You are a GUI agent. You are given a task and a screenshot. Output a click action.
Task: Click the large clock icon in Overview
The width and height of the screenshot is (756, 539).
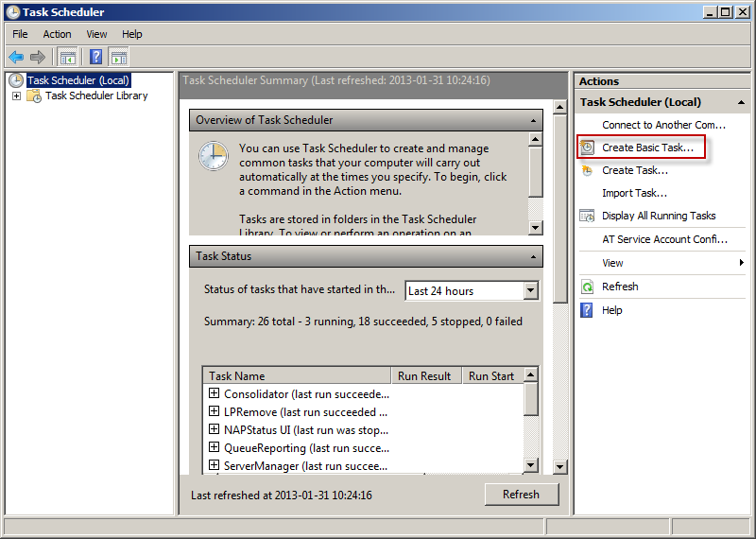[x=214, y=156]
